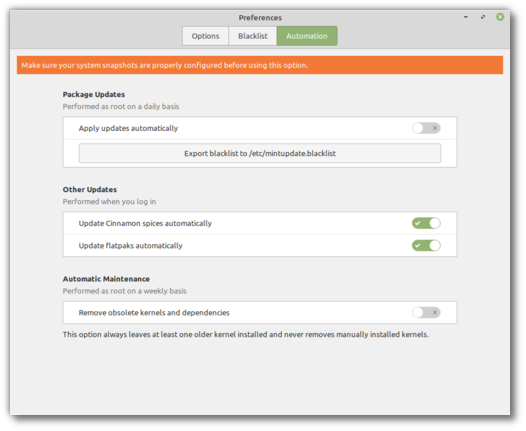Minimize the Preferences window
526x431 pixels.
[x=466, y=17]
